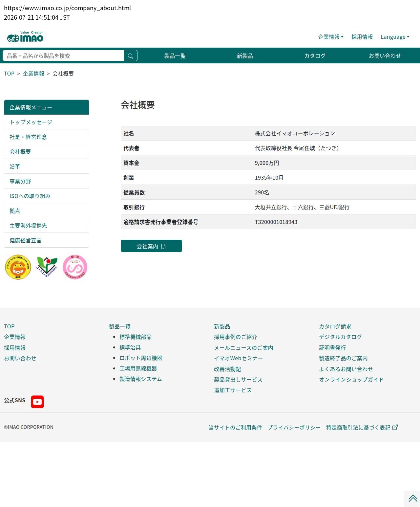This screenshot has width=420, height=507.
Task: Click the yellow work-life balance badge
Action: click(x=18, y=267)
